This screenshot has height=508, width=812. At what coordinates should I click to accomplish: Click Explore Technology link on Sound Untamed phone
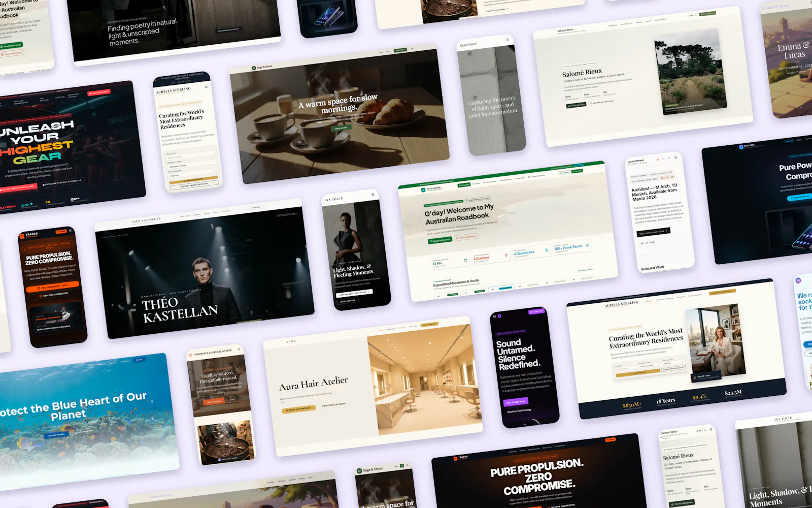click(519, 410)
